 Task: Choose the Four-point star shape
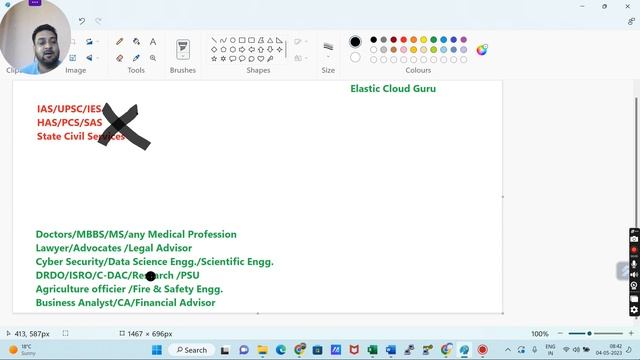279,49
